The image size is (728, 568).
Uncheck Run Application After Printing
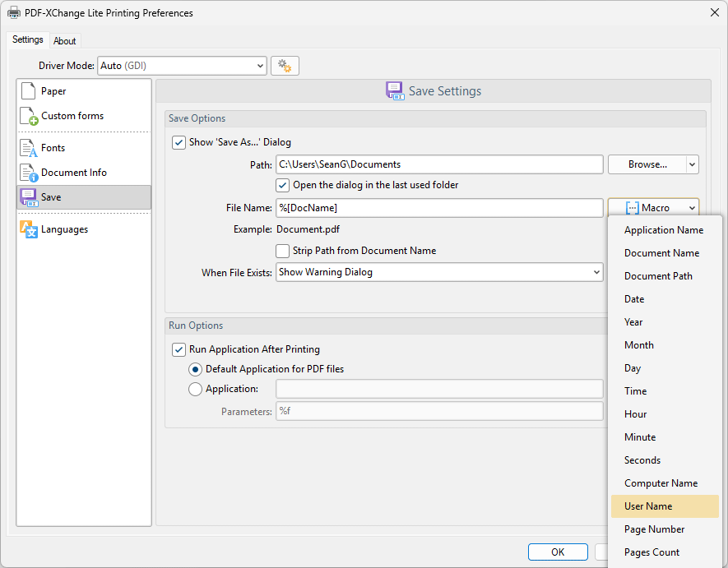pos(179,349)
